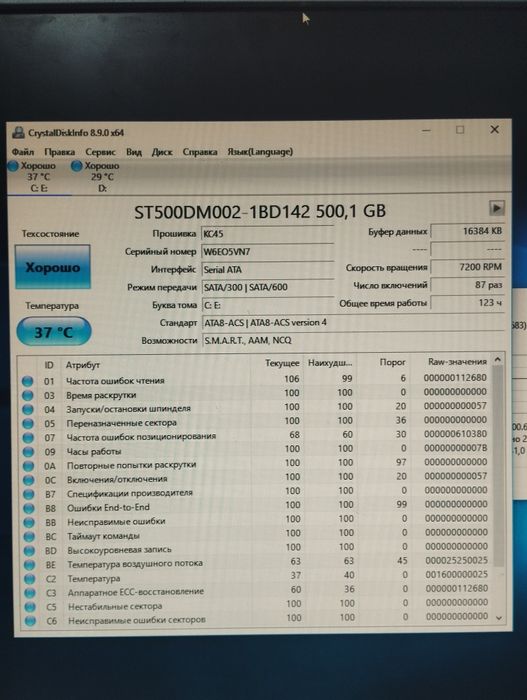Click status icon for attribute B7

tap(29, 494)
